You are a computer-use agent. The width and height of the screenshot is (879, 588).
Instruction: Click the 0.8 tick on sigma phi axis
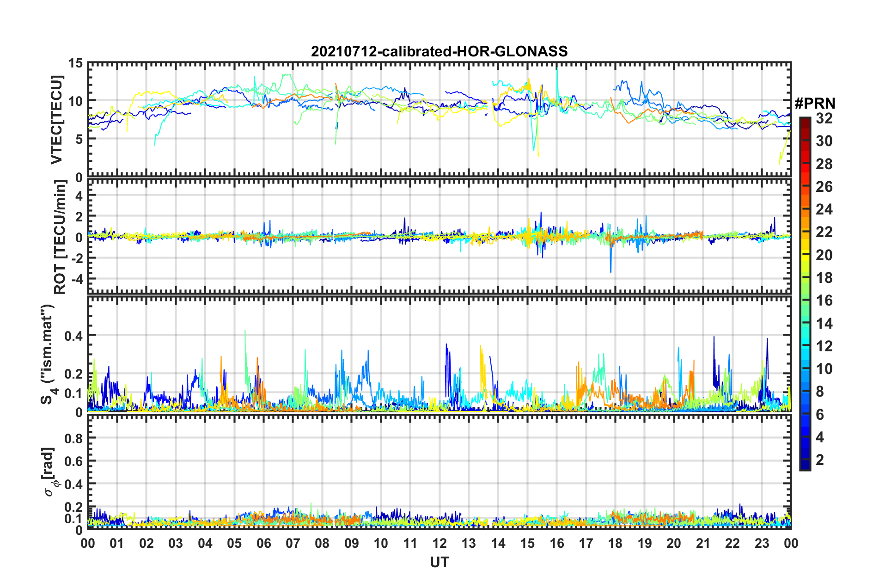point(73,438)
